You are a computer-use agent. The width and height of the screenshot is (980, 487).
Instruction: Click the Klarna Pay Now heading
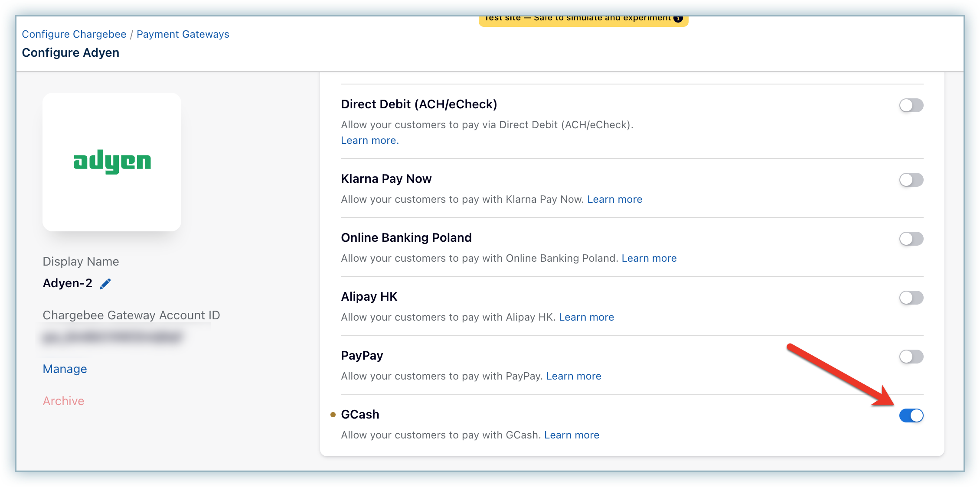(x=386, y=179)
